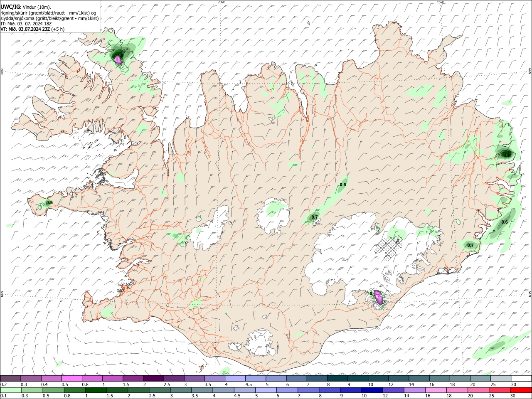Select the 1.5 swatch in the snow scale
Screen dimensions: 532x399
[x=133, y=379]
